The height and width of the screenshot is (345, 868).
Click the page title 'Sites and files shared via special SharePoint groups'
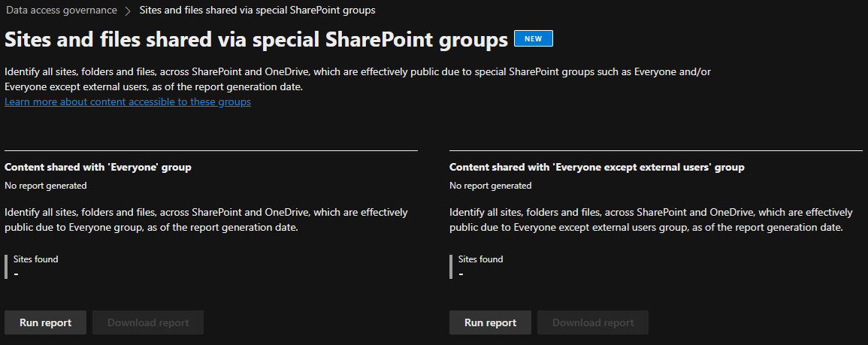coord(256,39)
